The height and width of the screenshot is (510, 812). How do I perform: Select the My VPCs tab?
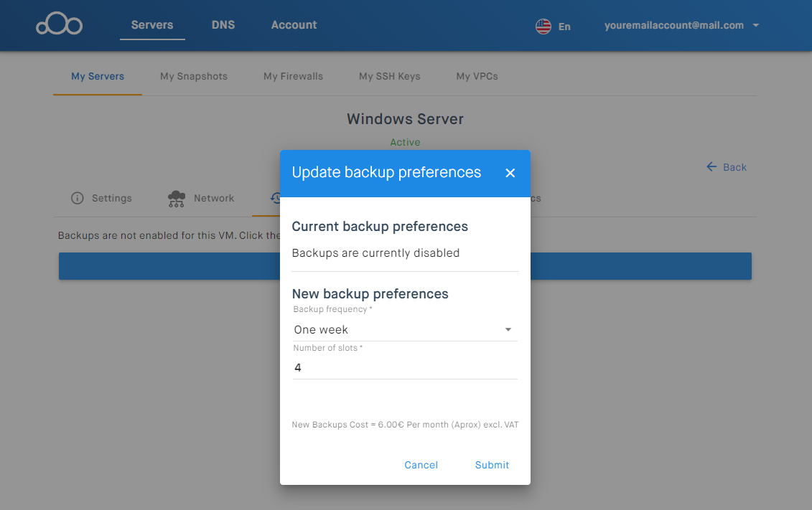click(477, 76)
